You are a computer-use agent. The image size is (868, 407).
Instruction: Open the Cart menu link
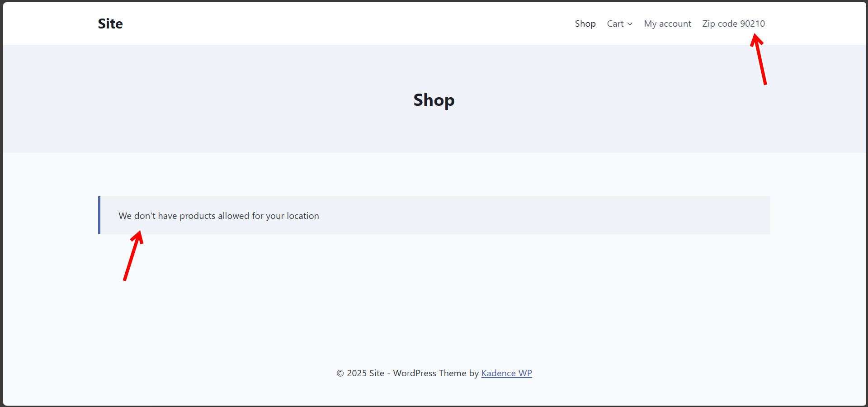point(615,24)
